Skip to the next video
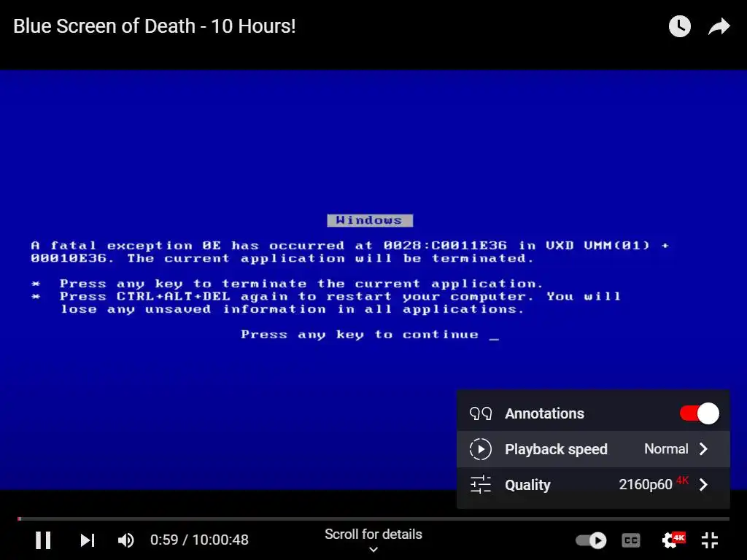 88,540
